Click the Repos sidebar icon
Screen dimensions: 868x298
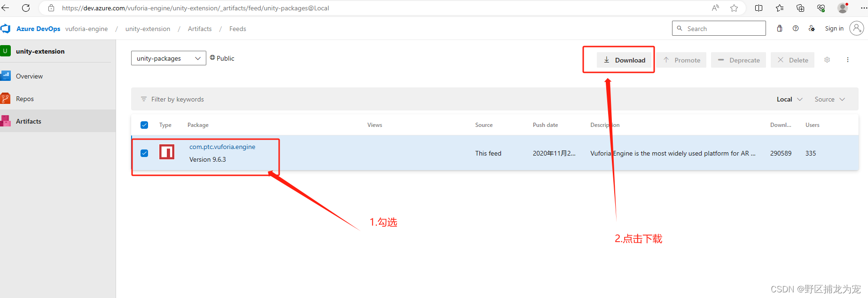6,98
